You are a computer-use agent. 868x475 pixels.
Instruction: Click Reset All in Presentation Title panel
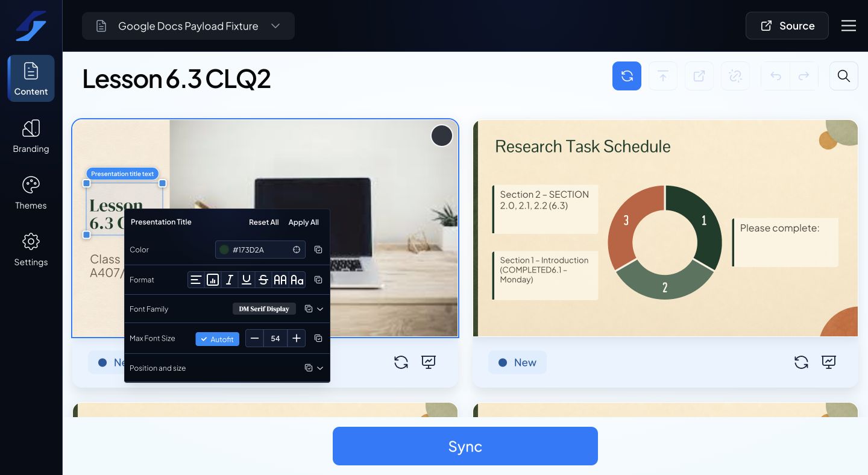[264, 222]
